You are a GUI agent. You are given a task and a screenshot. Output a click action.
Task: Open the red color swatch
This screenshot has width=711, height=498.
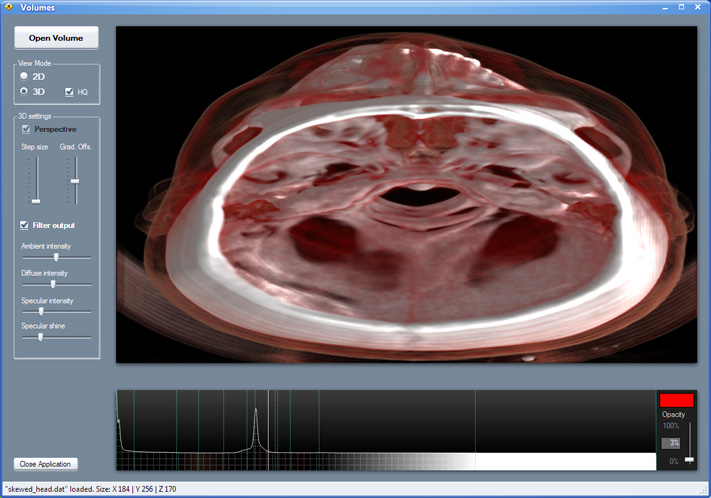[x=676, y=400]
